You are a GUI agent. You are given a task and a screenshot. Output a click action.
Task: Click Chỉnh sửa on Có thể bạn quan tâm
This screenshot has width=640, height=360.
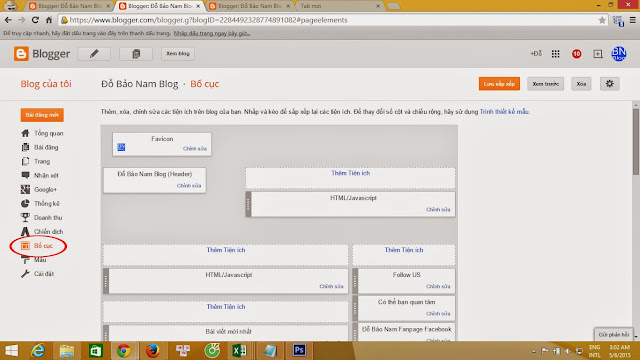tap(438, 313)
